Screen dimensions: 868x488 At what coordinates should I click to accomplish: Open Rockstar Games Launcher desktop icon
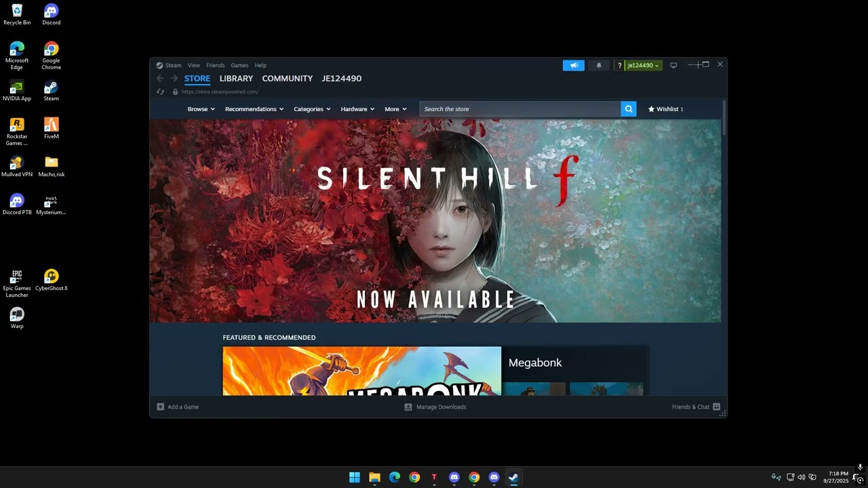pos(17,131)
